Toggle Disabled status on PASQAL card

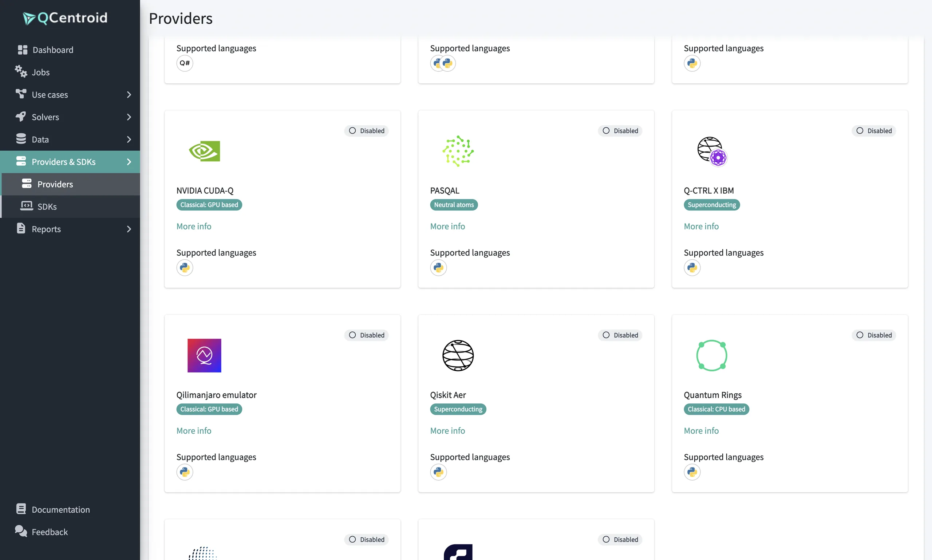620,131
